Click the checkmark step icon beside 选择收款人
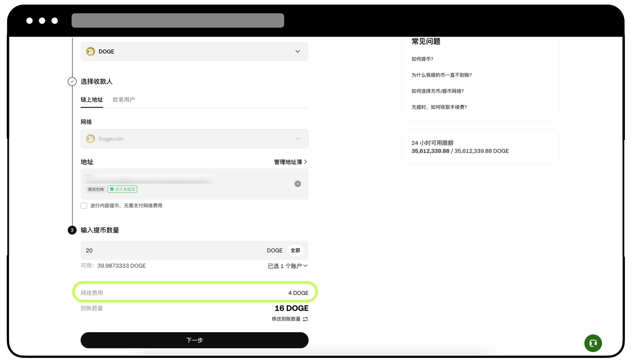 click(x=72, y=81)
